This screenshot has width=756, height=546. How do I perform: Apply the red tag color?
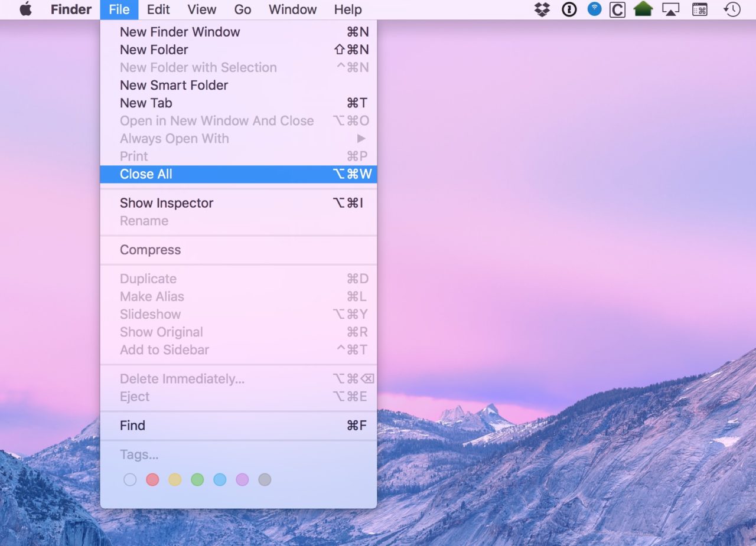point(152,480)
